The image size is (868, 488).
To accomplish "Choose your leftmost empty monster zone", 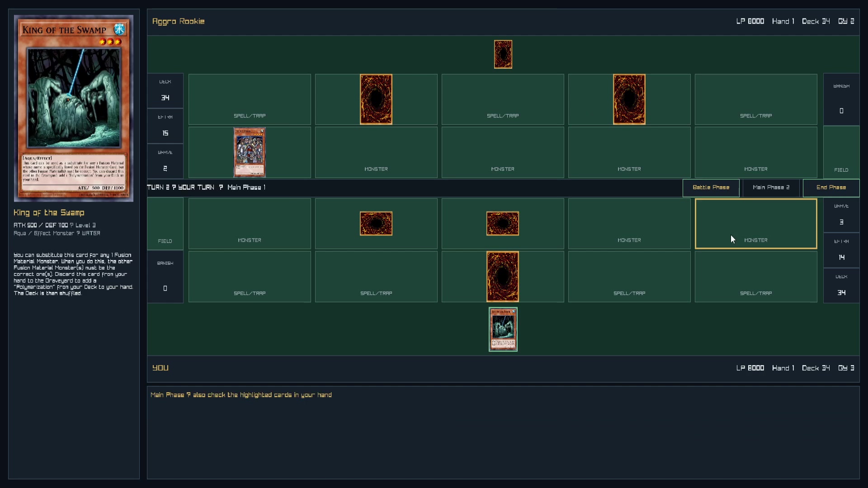I will click(250, 224).
